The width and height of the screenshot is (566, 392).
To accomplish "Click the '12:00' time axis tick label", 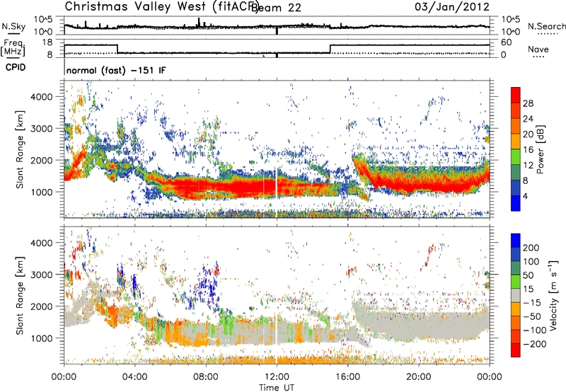I will click(277, 377).
